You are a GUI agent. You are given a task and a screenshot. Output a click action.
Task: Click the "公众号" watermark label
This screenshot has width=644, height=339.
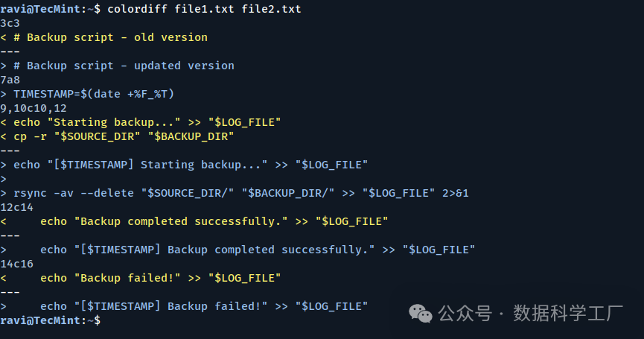[x=465, y=314]
